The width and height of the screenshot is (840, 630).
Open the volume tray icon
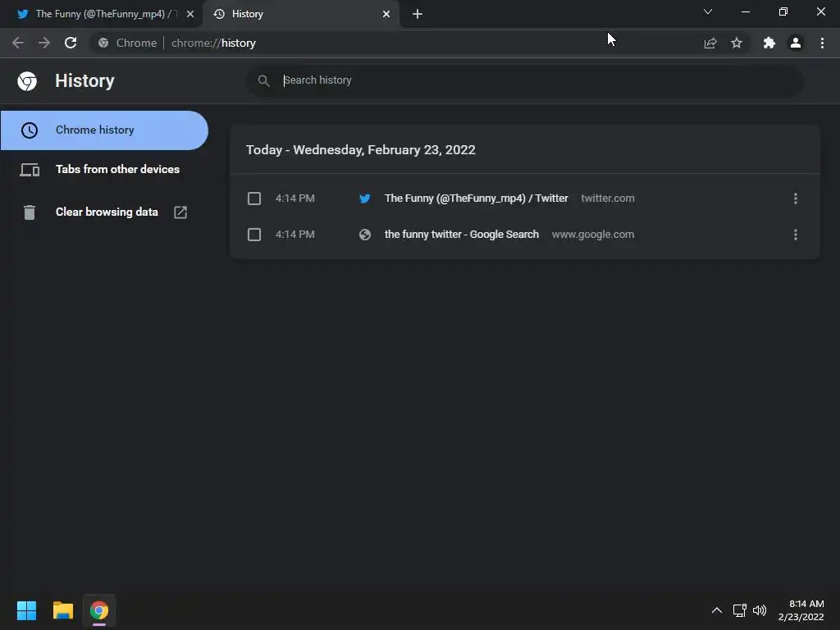[x=760, y=610]
